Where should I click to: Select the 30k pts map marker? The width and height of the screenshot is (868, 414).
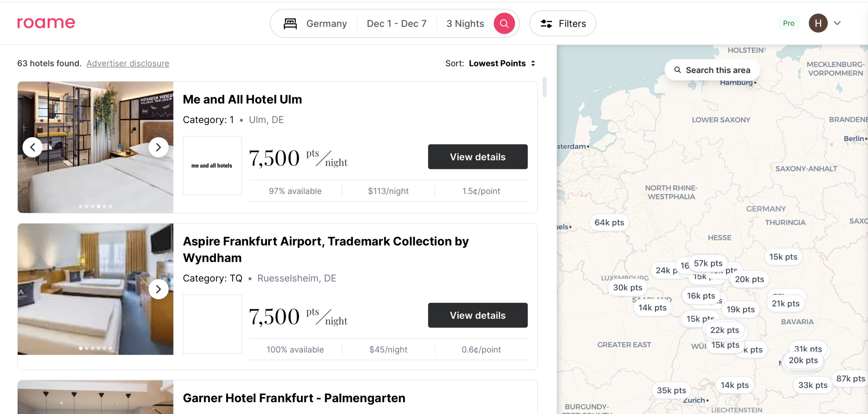pyautogui.click(x=628, y=288)
